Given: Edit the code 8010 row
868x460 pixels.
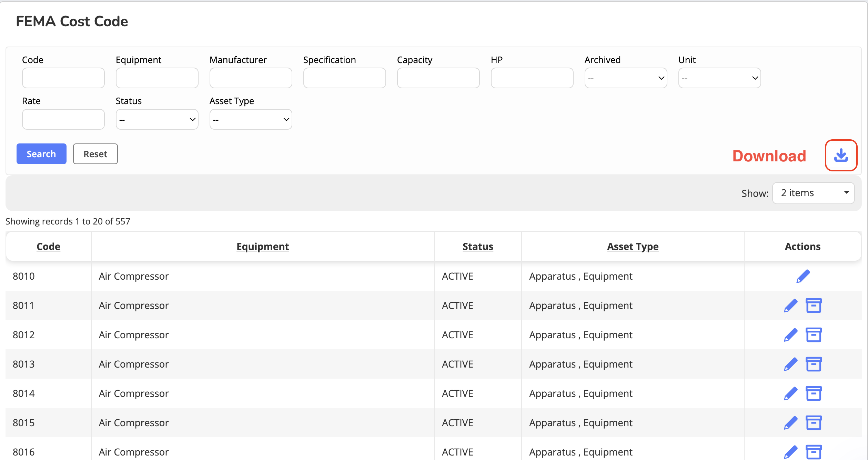Looking at the screenshot, I should point(803,276).
